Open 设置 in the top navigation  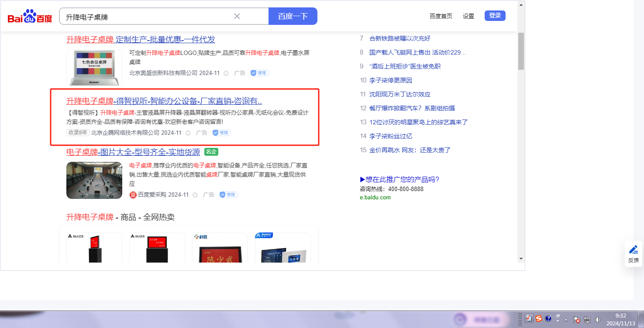coord(468,16)
